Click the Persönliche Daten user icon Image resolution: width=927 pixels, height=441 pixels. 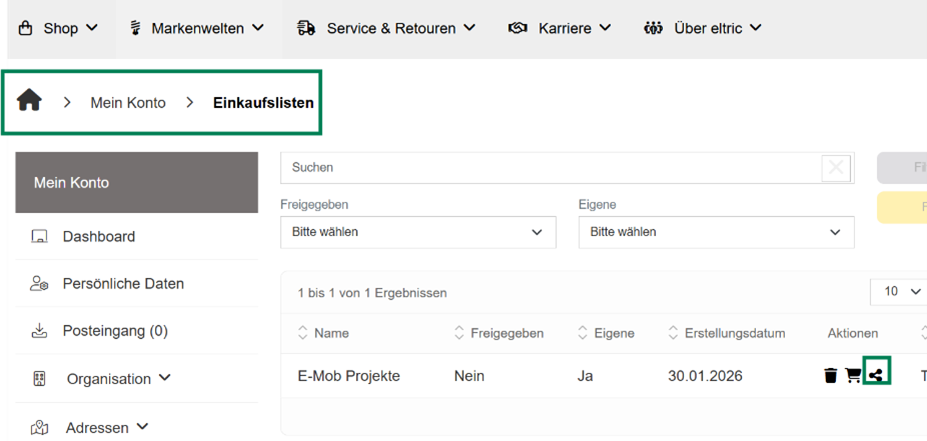coord(39,284)
